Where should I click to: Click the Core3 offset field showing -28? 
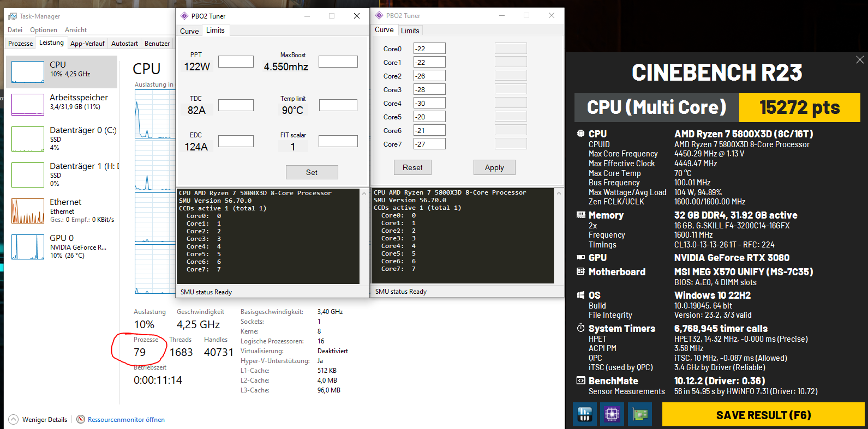[429, 89]
